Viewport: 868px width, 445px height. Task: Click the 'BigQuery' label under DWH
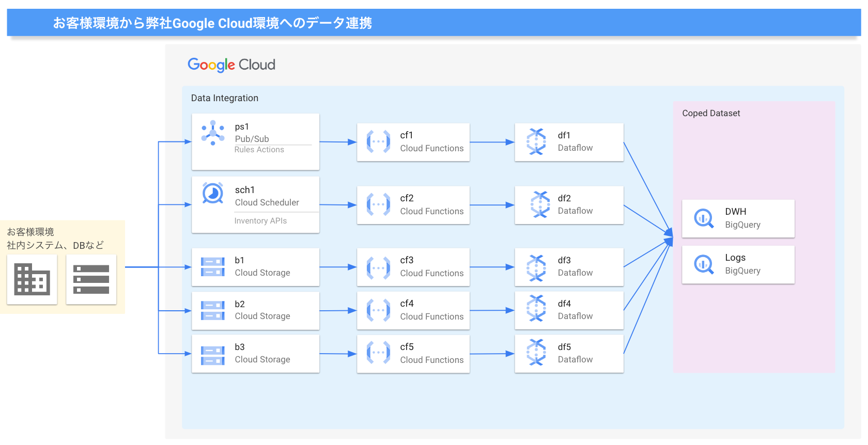point(743,225)
